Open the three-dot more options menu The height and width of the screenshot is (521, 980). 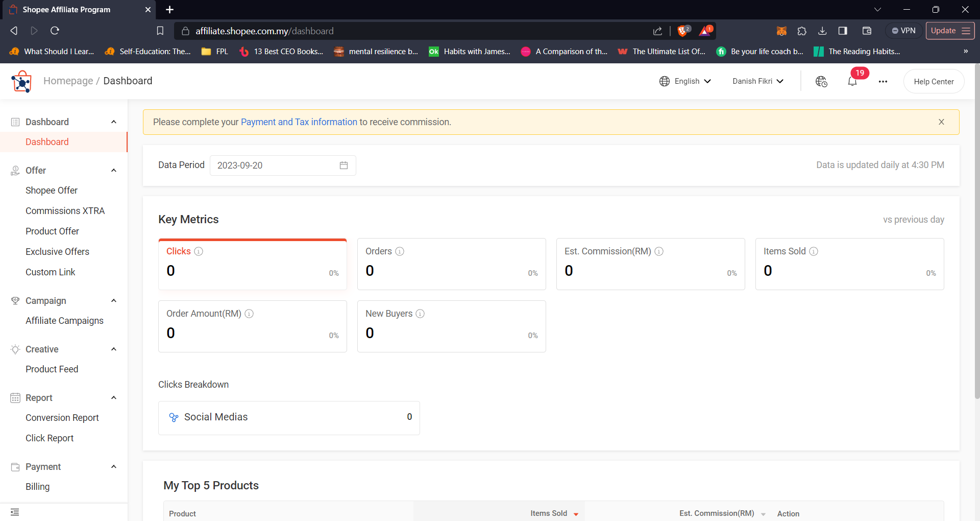(x=883, y=81)
